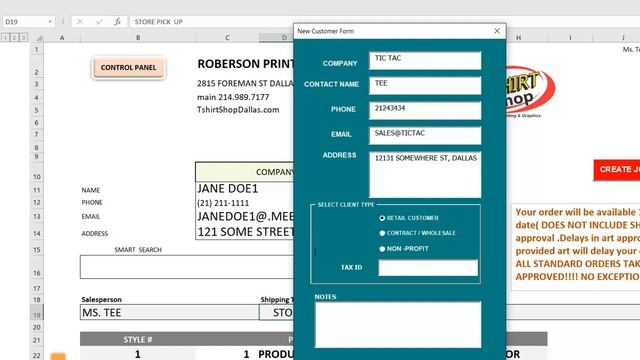
Task: Click the formula bar text STORE PICK UP
Action: click(x=158, y=22)
